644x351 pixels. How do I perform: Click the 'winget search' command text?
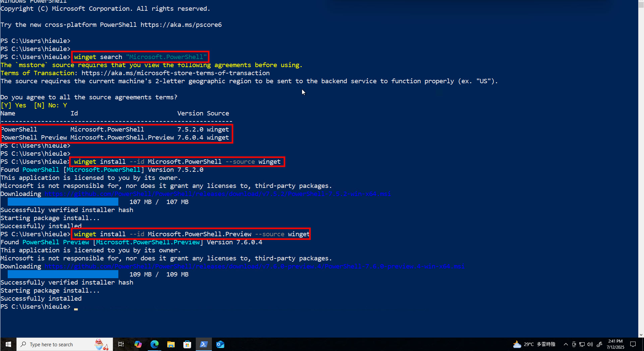pyautogui.click(x=98, y=57)
